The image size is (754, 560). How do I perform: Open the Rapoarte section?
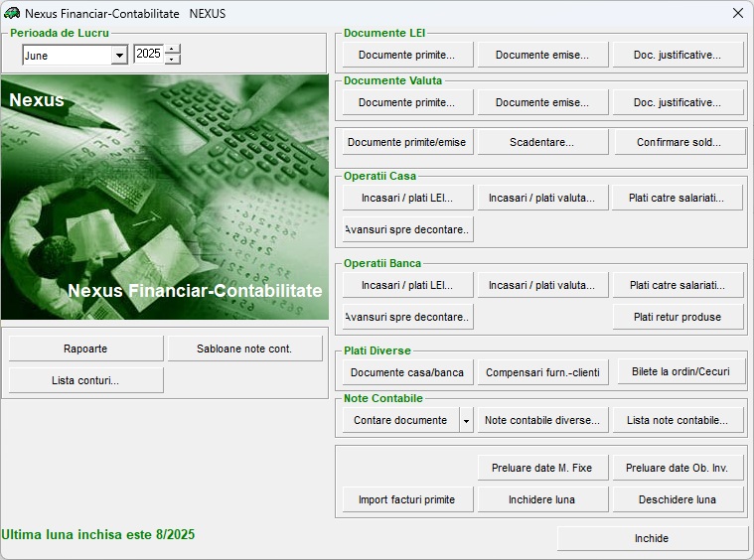(x=86, y=349)
